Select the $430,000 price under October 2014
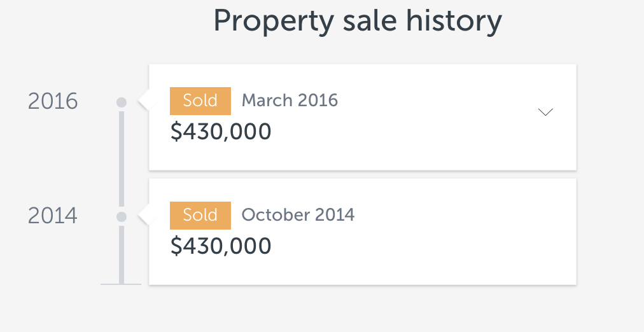This screenshot has width=644, height=332. tap(221, 246)
